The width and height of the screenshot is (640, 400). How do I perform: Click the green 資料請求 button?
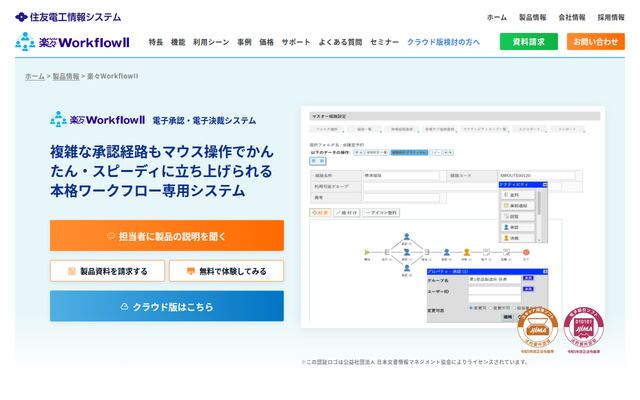(529, 42)
